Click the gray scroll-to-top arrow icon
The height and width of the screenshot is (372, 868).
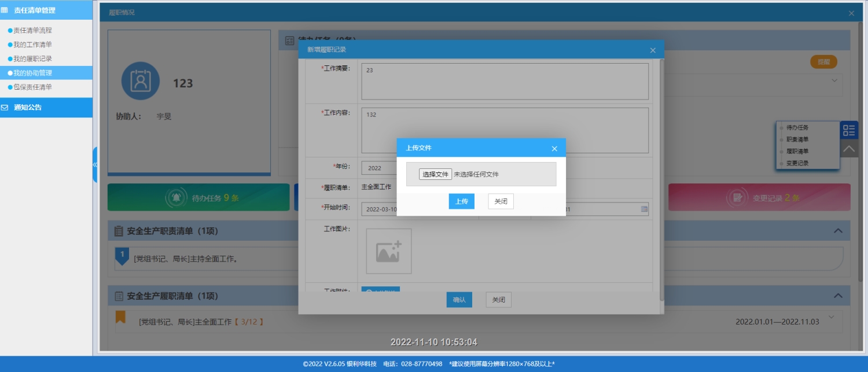point(848,149)
